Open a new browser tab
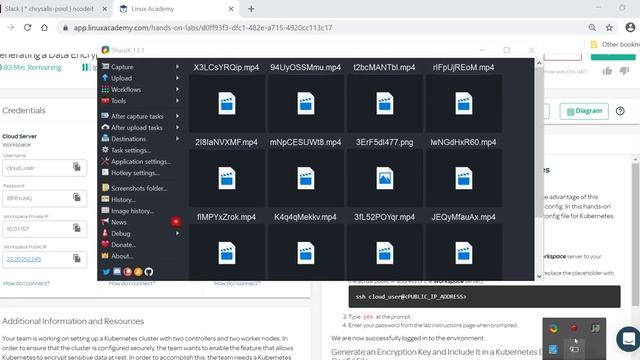This screenshot has height=360, width=640. 251,9
